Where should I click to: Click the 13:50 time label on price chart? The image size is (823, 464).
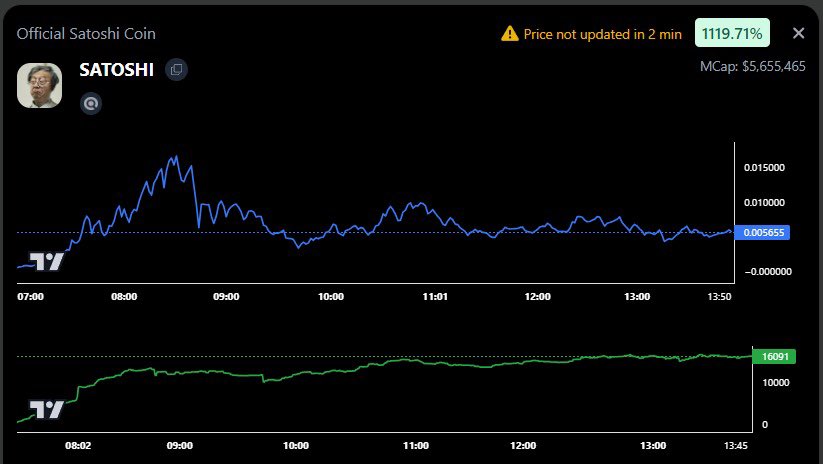tap(719, 297)
